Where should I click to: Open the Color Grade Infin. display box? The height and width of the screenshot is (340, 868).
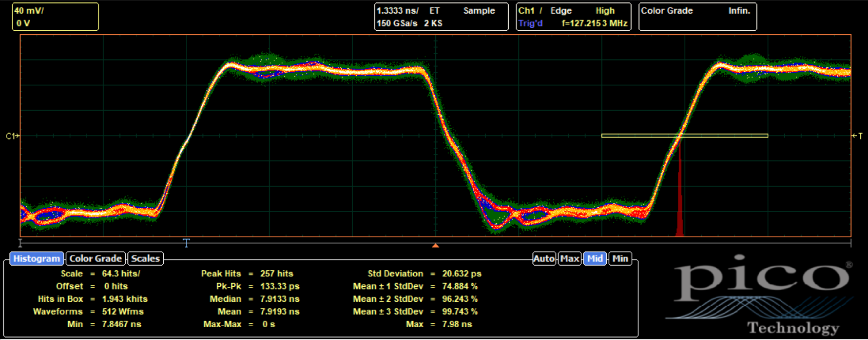tap(697, 17)
